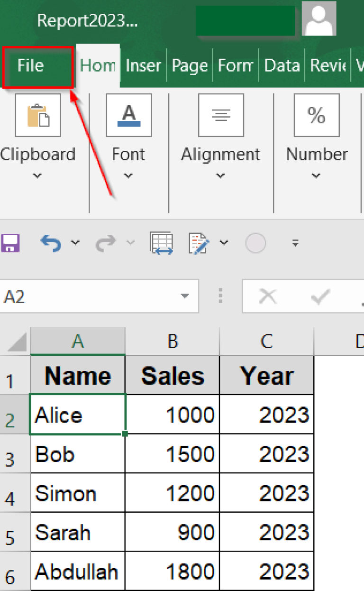This screenshot has height=591, width=364.
Task: Expand the Clipboard group chevron
Action: 37,176
